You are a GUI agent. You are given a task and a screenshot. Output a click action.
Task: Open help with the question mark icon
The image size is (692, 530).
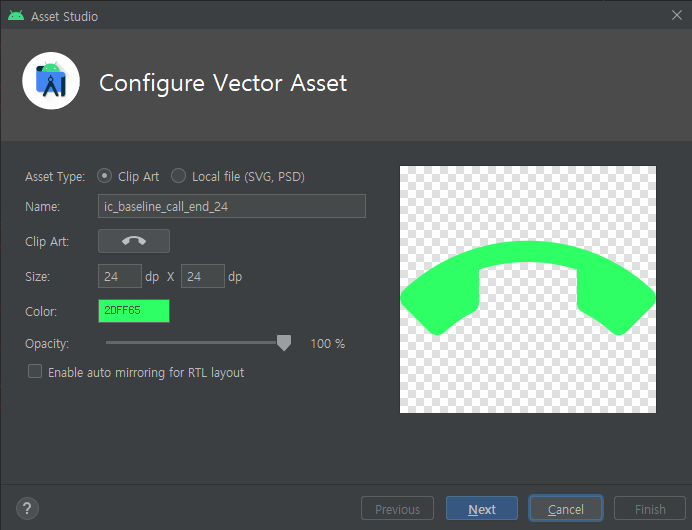(27, 508)
